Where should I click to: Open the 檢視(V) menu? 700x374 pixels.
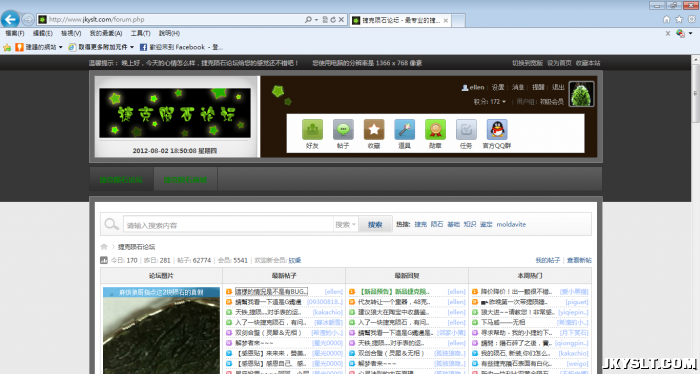[71, 33]
